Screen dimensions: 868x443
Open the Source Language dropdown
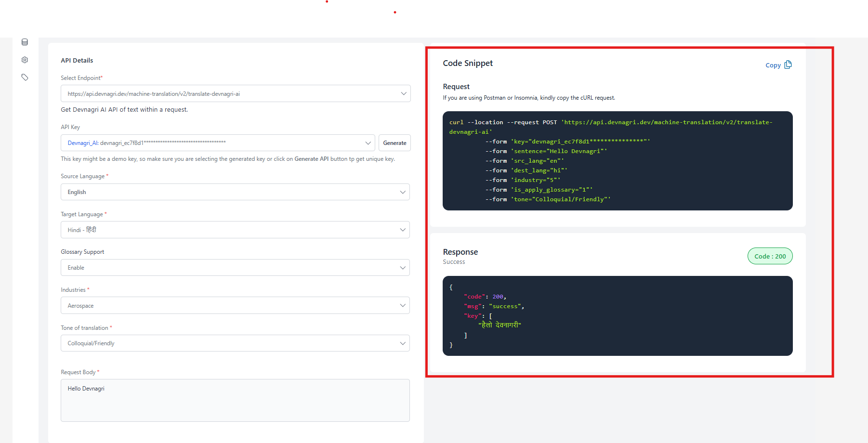point(235,192)
